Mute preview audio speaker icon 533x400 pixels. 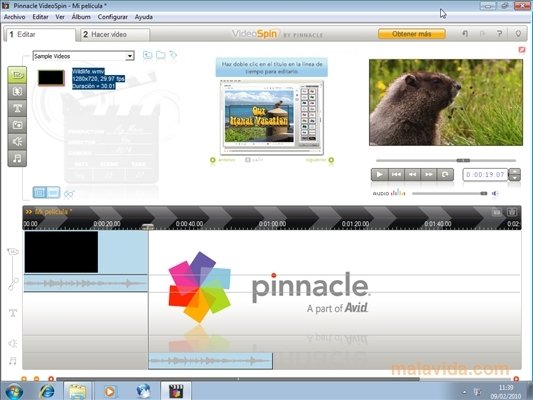point(495,193)
